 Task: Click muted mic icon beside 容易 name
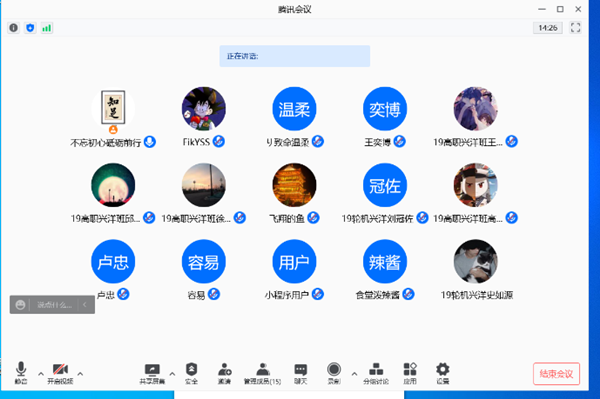(x=214, y=294)
